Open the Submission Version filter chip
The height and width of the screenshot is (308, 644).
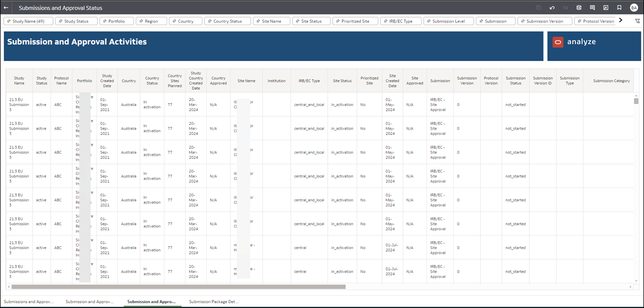point(545,21)
